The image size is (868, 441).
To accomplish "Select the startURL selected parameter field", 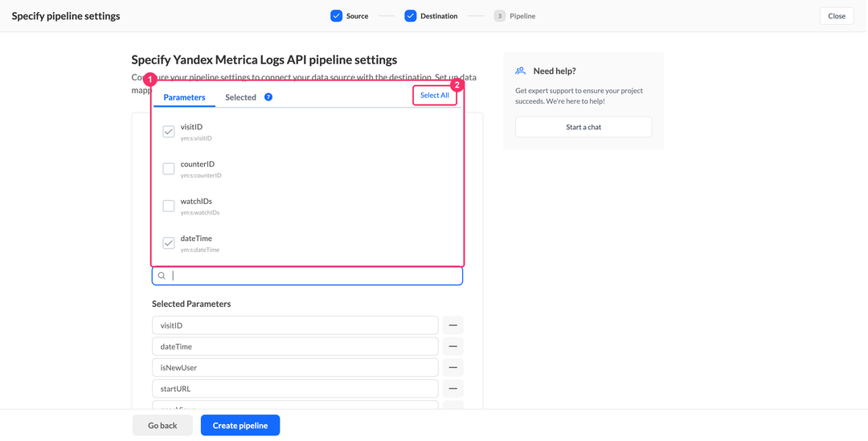I will pos(295,389).
